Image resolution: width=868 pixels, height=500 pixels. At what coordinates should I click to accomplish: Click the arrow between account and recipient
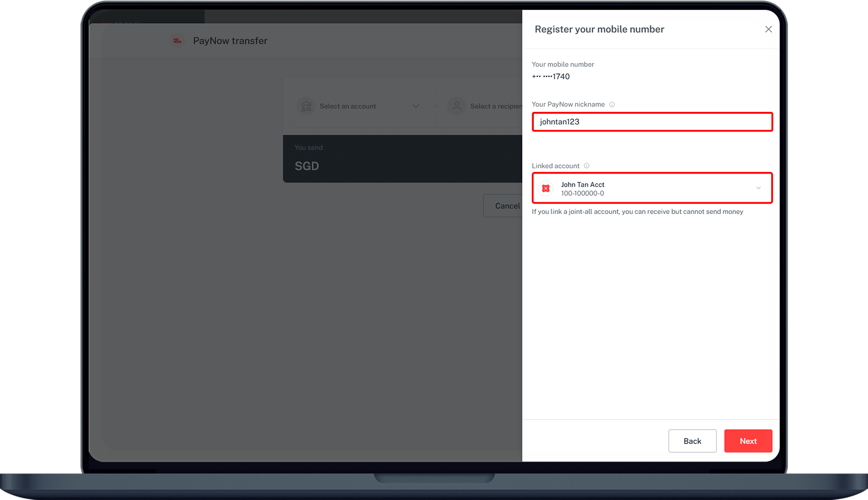point(436,106)
